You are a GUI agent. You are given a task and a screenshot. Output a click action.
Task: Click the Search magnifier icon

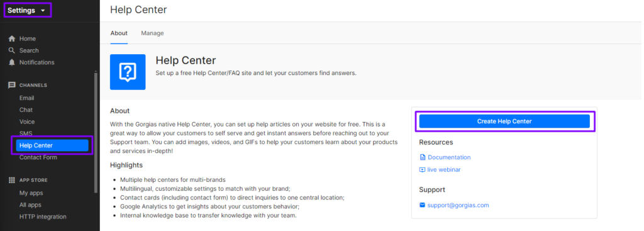[x=12, y=50]
